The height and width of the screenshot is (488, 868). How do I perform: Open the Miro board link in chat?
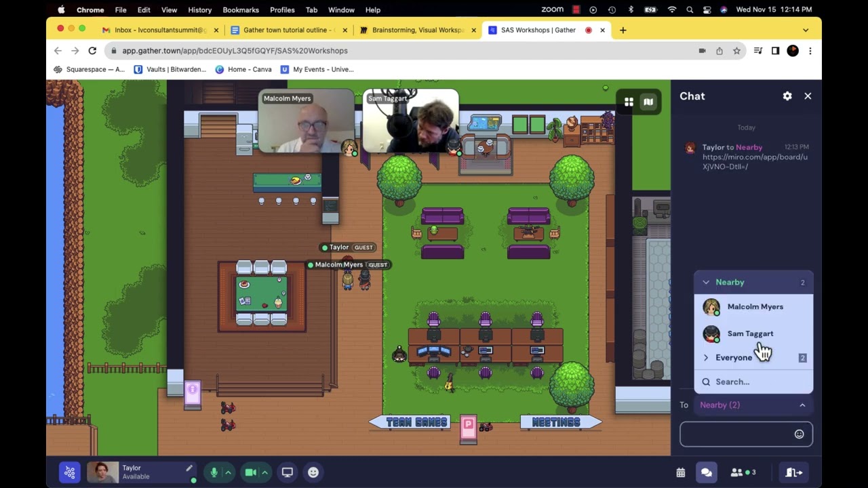click(x=755, y=161)
